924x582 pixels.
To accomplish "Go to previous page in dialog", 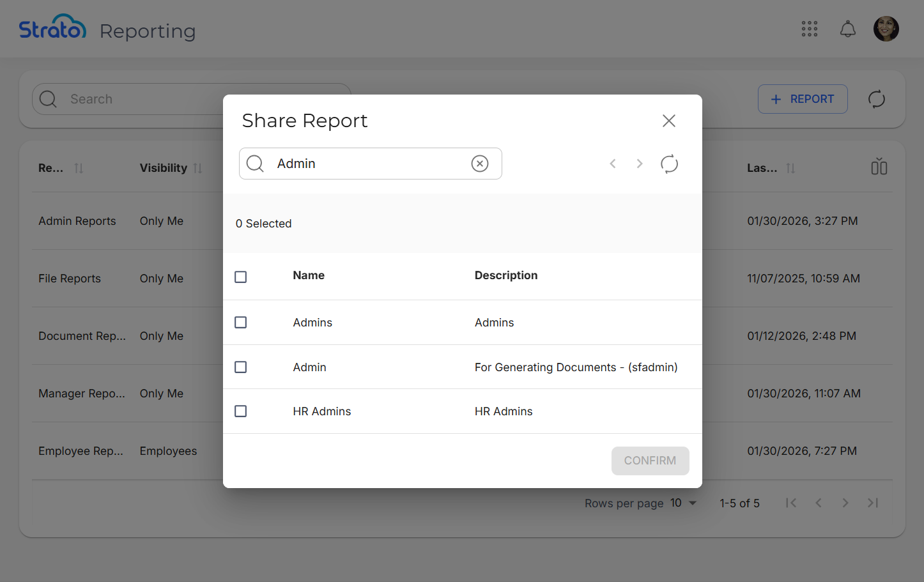I will pos(613,164).
